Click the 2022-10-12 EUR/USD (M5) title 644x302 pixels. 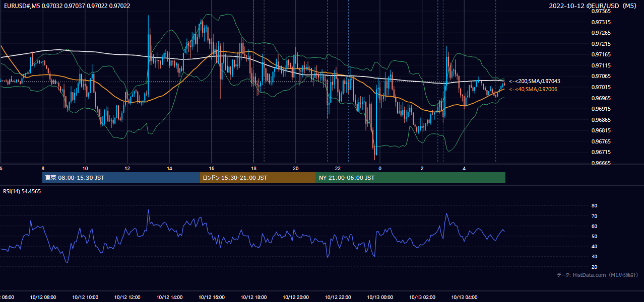pos(594,6)
